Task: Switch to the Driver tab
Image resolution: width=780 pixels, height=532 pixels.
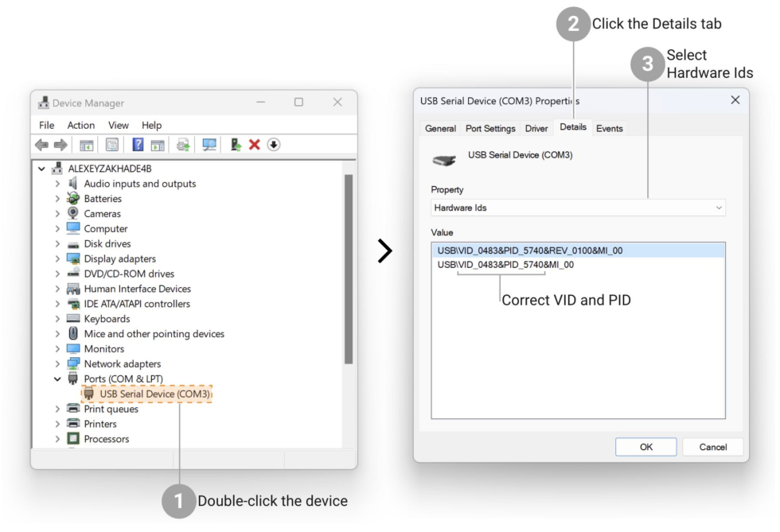Action: click(x=536, y=128)
